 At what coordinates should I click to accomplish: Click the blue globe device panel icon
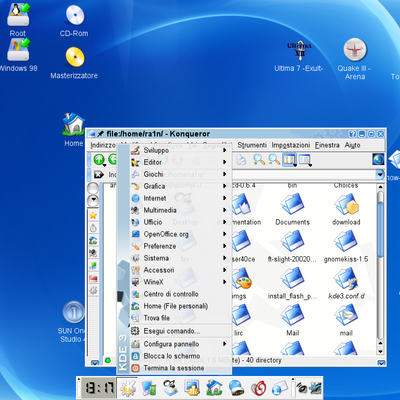coord(236,388)
